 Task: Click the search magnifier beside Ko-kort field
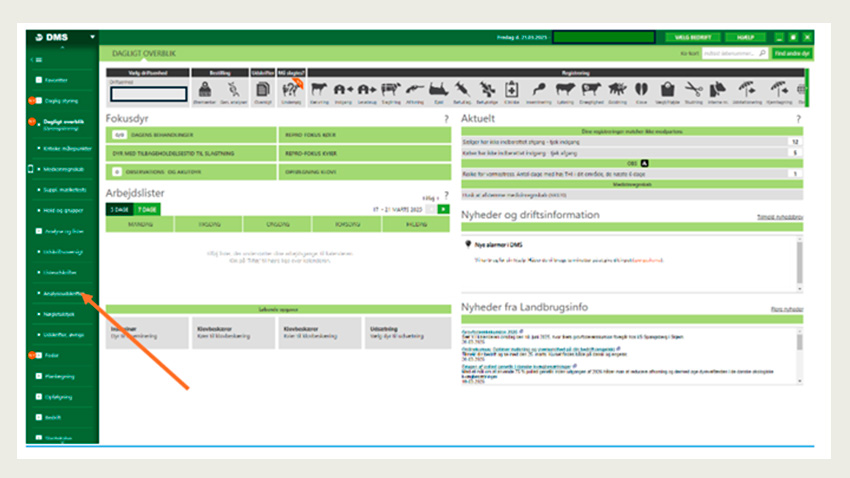tap(761, 52)
